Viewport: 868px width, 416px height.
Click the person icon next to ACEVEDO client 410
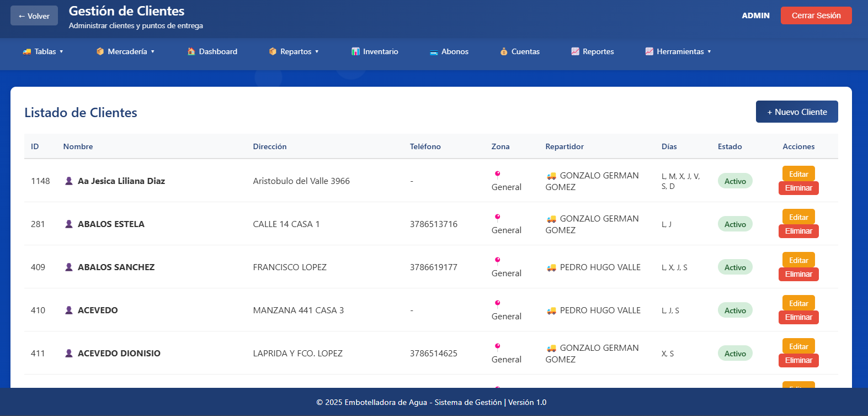69,310
